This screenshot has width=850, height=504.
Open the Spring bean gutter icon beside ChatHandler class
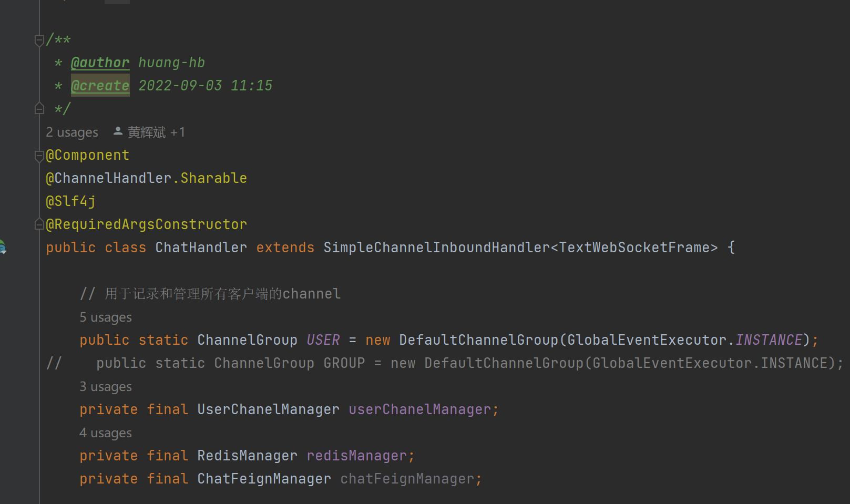tap(3, 247)
